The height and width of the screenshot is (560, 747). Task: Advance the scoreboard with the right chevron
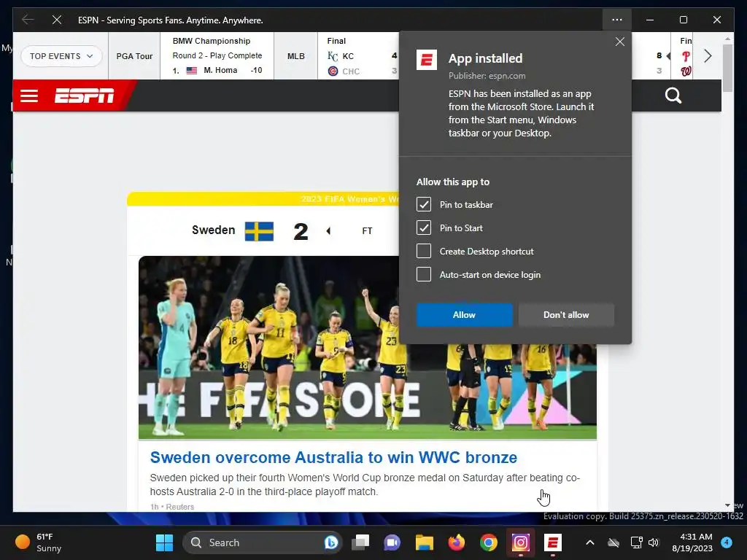point(708,56)
